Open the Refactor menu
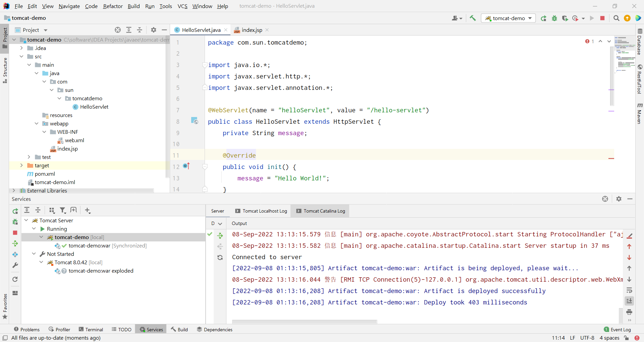This screenshot has height=342, width=644. 113,6
